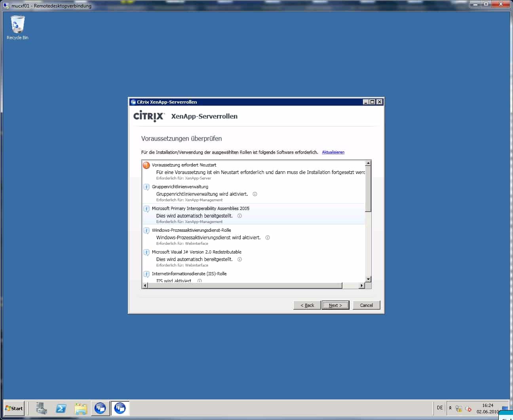
Task: Click the network status tray icon
Action: (459, 409)
